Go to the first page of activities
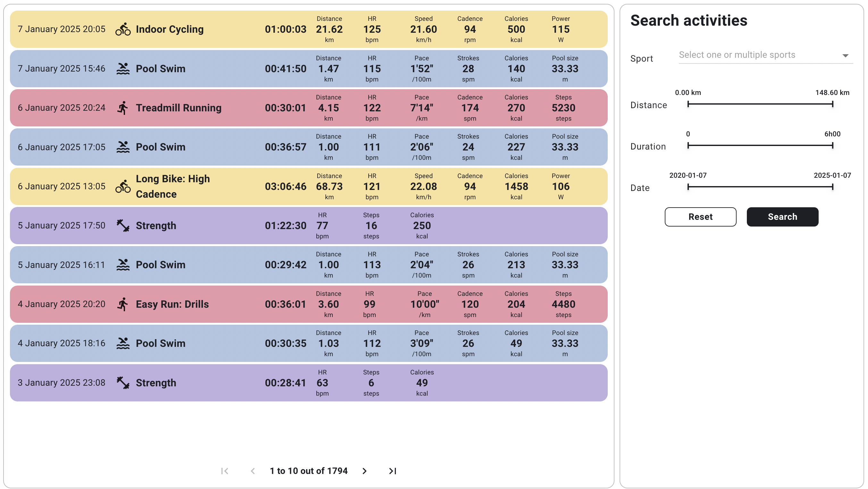868x489 pixels. pyautogui.click(x=225, y=471)
